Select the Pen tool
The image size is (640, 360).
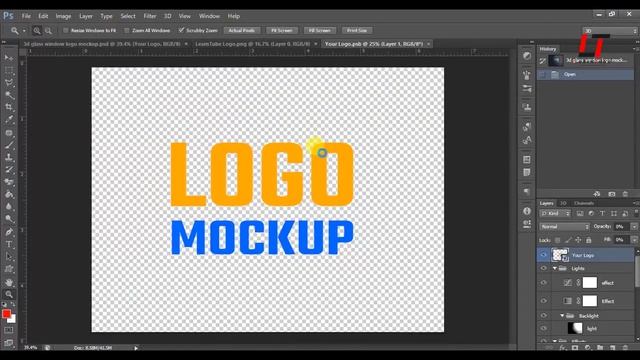[9, 232]
